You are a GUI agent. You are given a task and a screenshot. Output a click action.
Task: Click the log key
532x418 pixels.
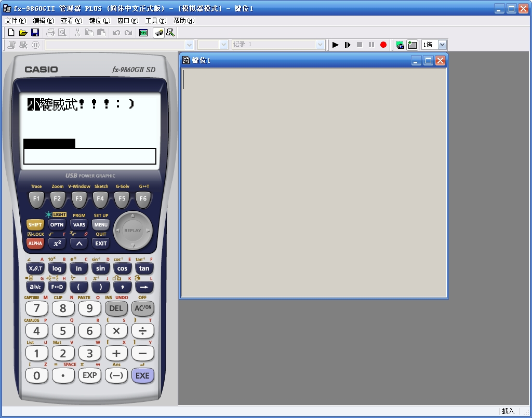57,268
